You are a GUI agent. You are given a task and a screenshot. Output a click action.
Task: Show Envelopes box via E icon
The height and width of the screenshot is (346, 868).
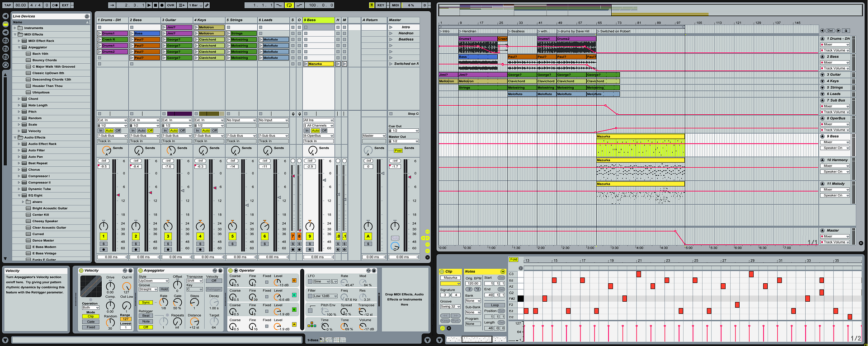pyautogui.click(x=449, y=328)
